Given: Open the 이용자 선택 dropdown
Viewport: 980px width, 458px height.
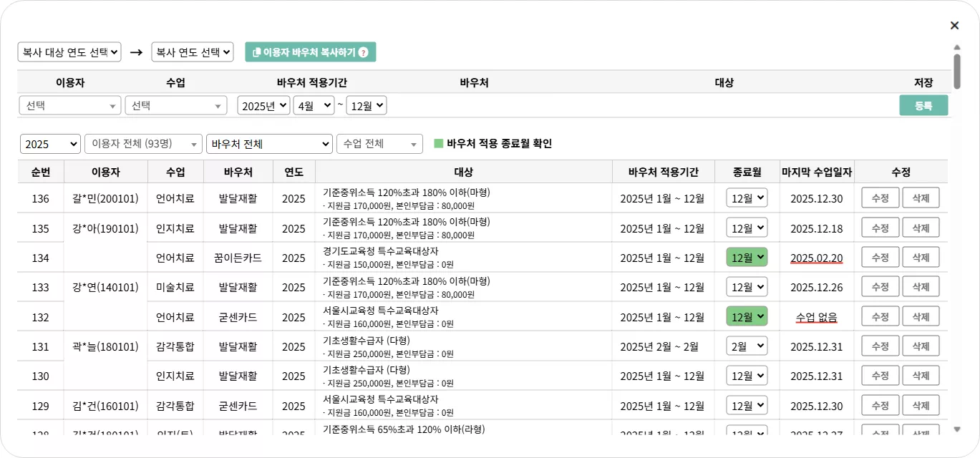Looking at the screenshot, I should [x=69, y=105].
